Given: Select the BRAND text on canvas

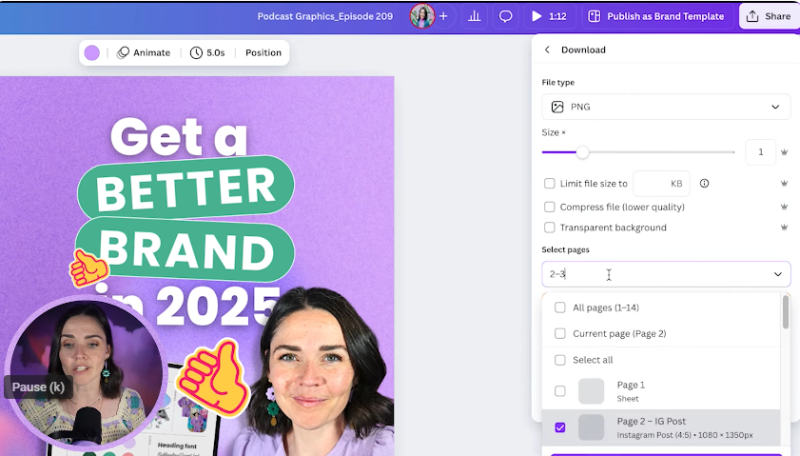Looking at the screenshot, I should click(187, 250).
